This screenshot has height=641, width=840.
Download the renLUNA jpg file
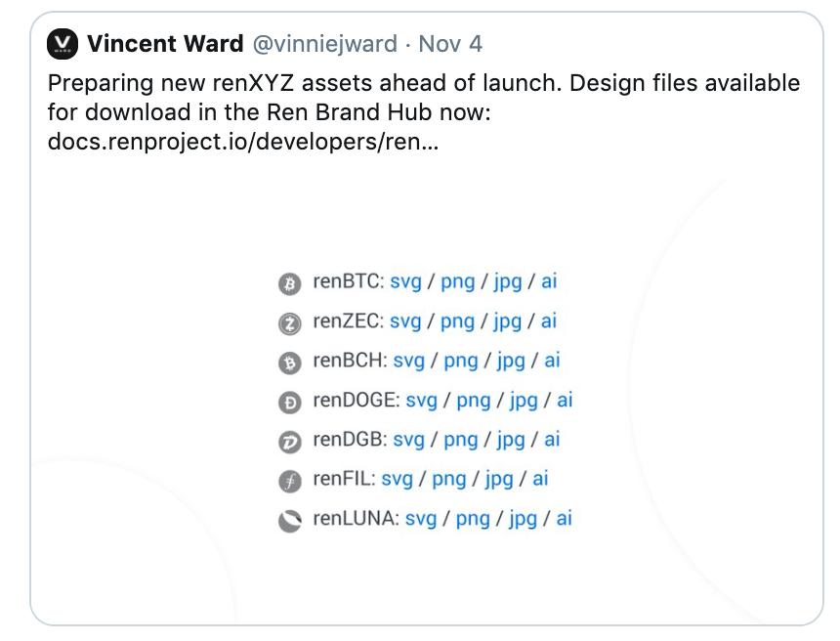(523, 519)
